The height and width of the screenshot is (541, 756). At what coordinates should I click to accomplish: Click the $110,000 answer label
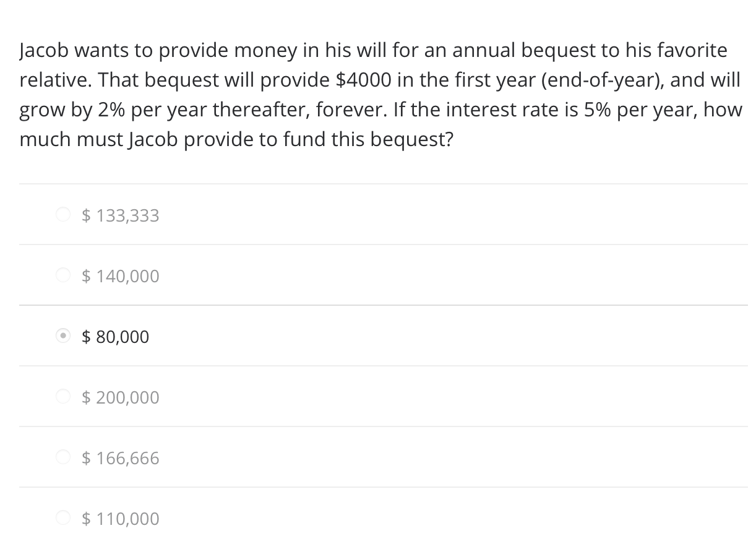tap(120, 518)
